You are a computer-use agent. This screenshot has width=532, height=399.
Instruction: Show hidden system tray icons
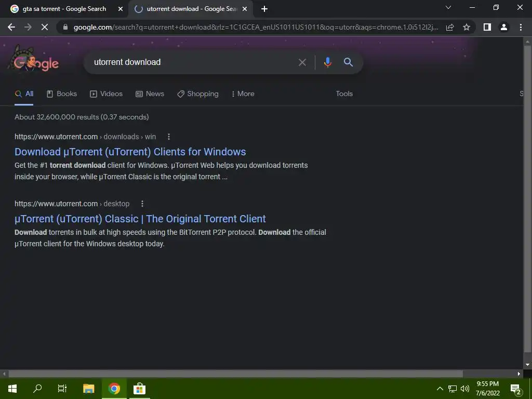coord(440,389)
